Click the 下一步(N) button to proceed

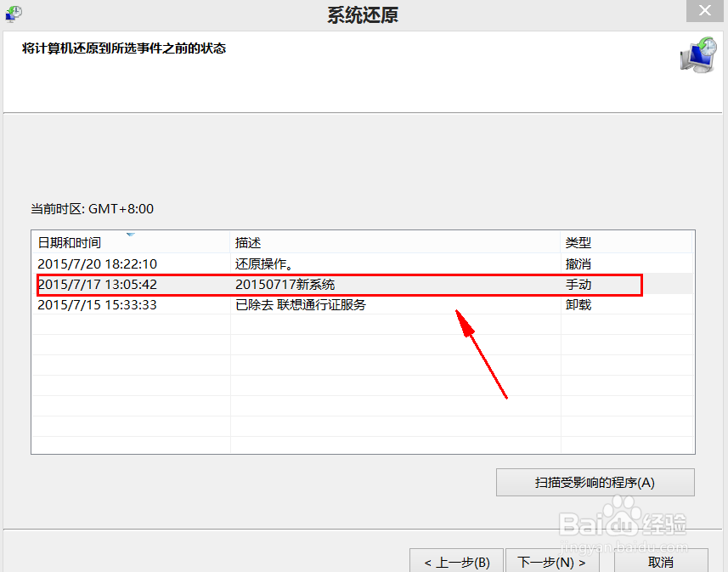click(x=552, y=562)
